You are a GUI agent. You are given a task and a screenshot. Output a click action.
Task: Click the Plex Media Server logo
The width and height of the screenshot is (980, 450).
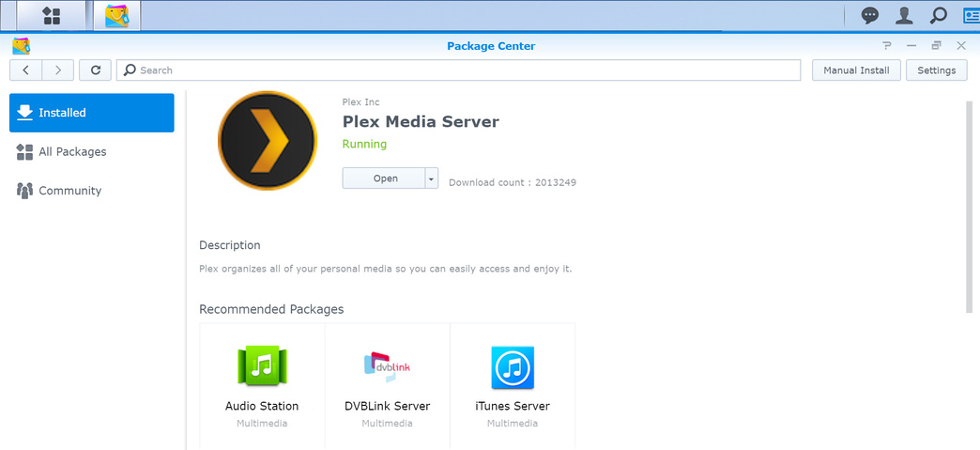tap(268, 140)
